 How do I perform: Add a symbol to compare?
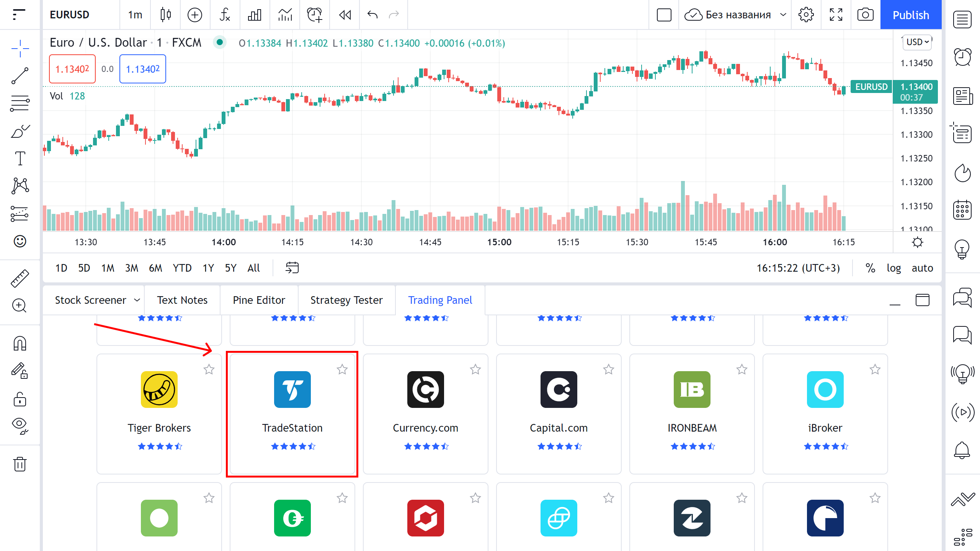195,15
